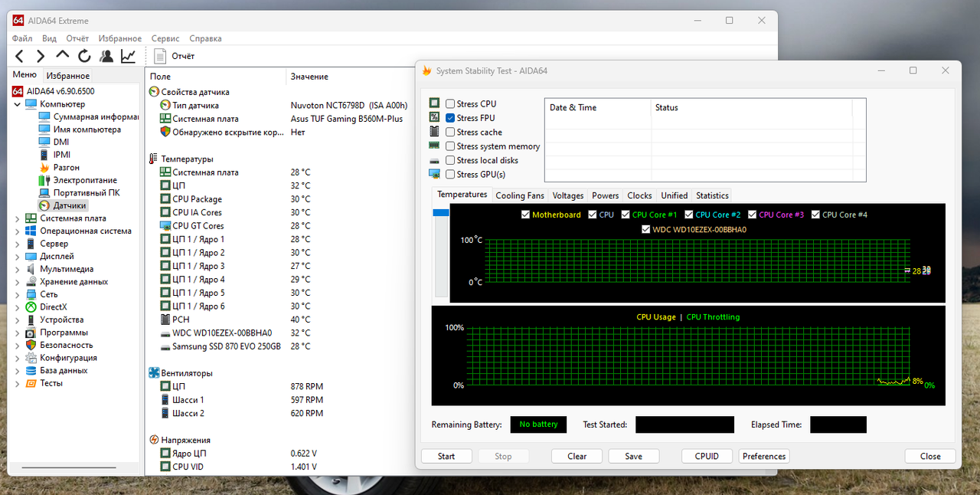Image resolution: width=980 pixels, height=495 pixels.
Task: Expand the Дисплей tree node
Action: click(18, 257)
